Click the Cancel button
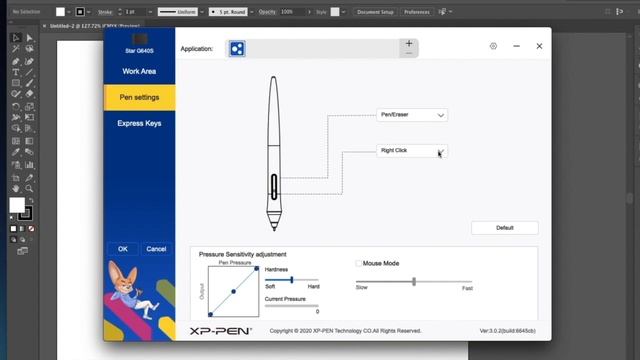The height and width of the screenshot is (360, 640). (156, 249)
